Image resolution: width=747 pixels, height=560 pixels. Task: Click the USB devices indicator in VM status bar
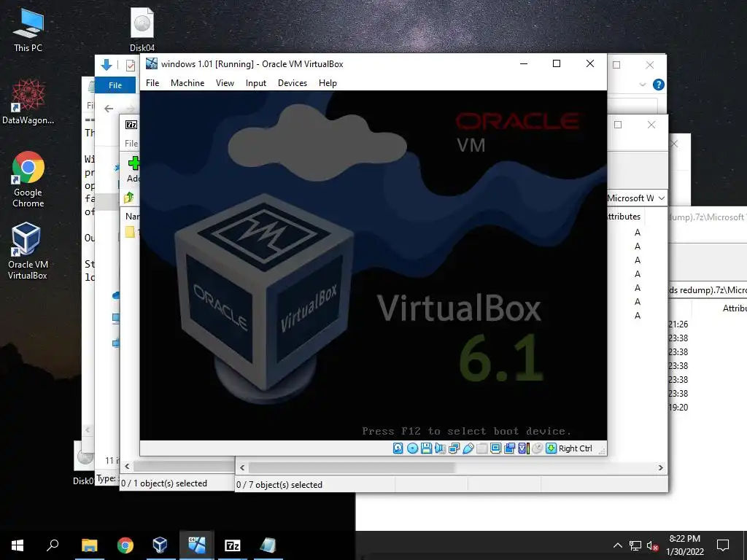[468, 448]
